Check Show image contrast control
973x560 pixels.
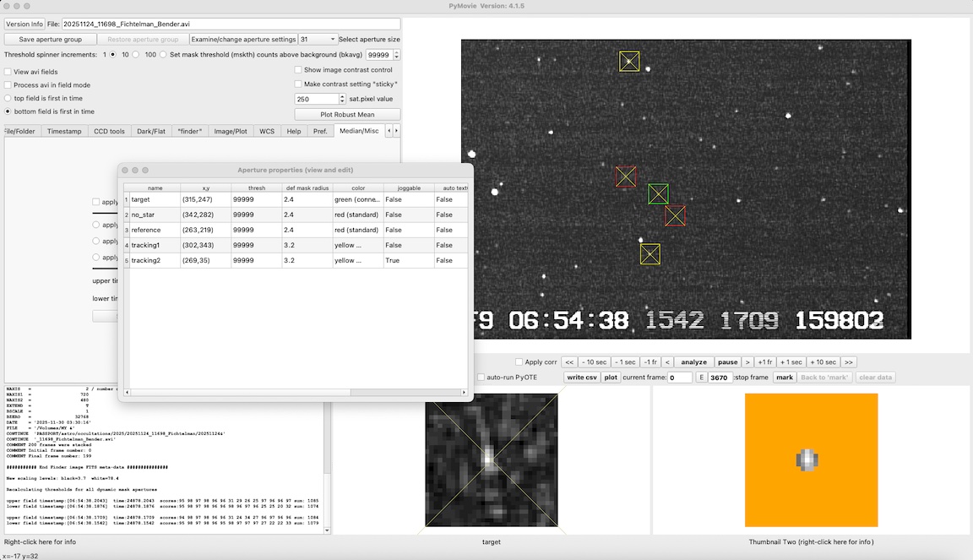(298, 70)
